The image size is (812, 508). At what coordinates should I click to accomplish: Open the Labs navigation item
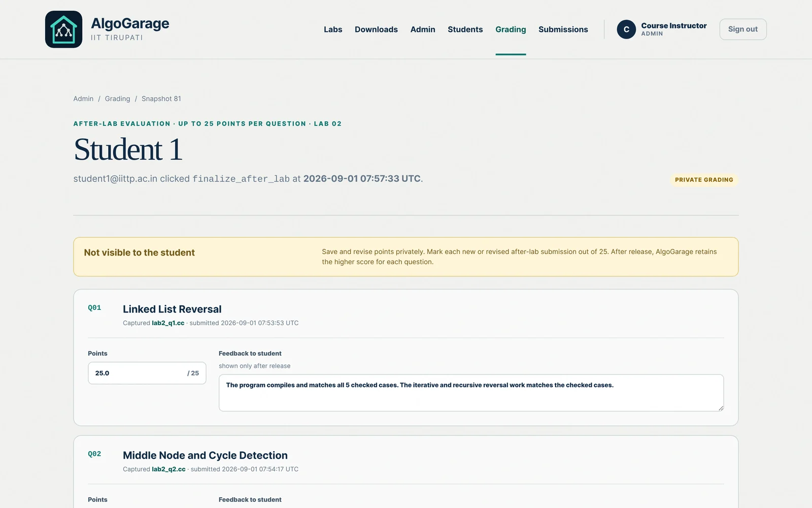coord(333,29)
